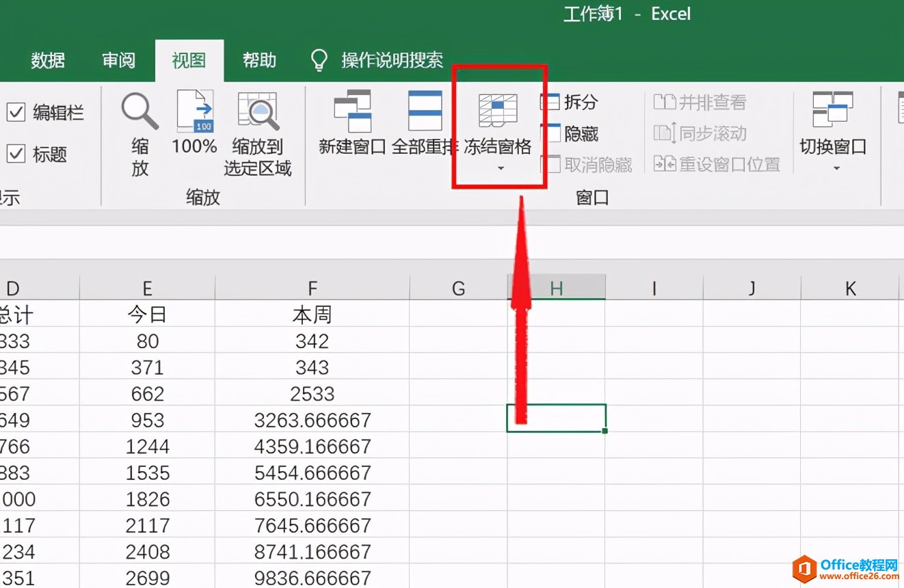904x588 pixels.
Task: Click cell with value 1244
Action: tap(147, 446)
